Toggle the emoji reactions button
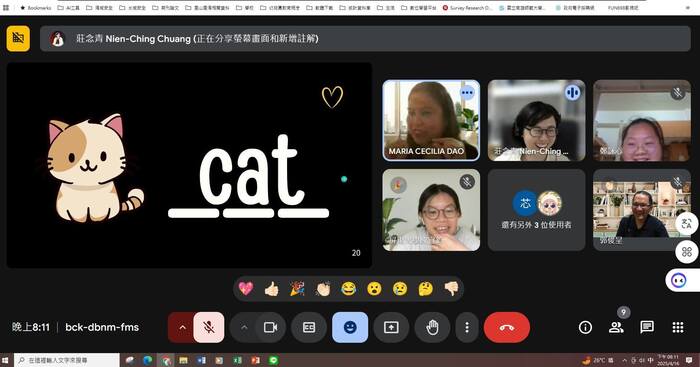This screenshot has height=367, width=700. tap(350, 327)
